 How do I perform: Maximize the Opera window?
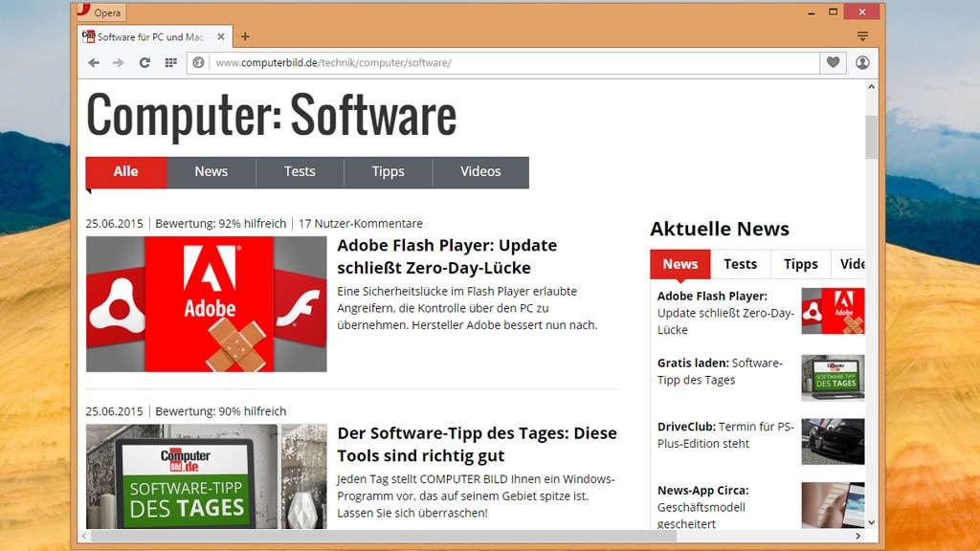click(x=834, y=11)
